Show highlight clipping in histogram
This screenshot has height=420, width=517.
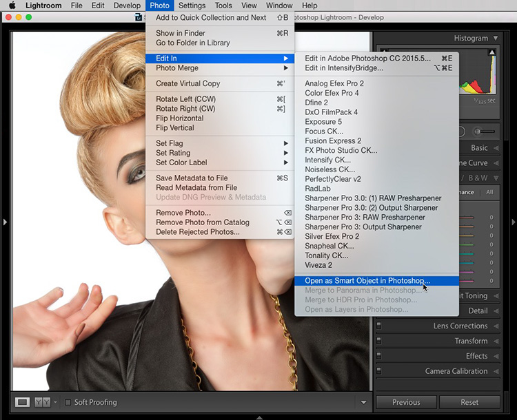491,52
